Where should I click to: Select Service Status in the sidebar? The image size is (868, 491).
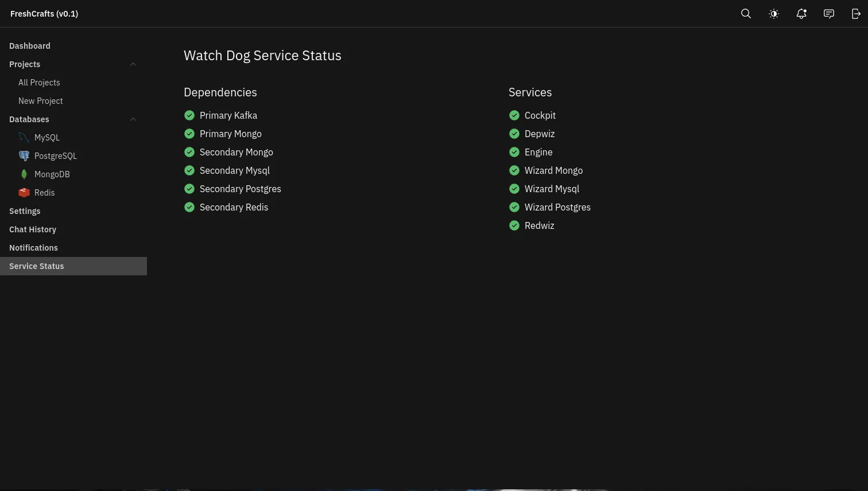click(x=37, y=266)
